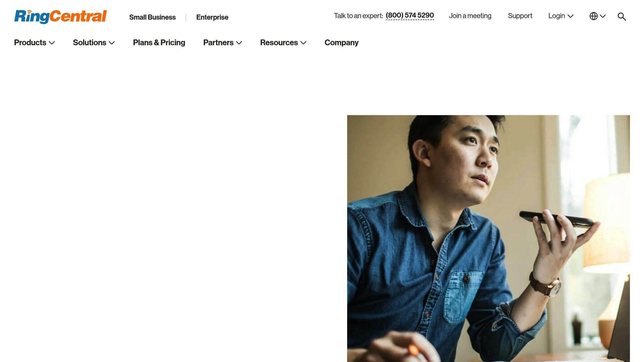
Task: Select the Small Business tab
Action: pyautogui.click(x=153, y=17)
